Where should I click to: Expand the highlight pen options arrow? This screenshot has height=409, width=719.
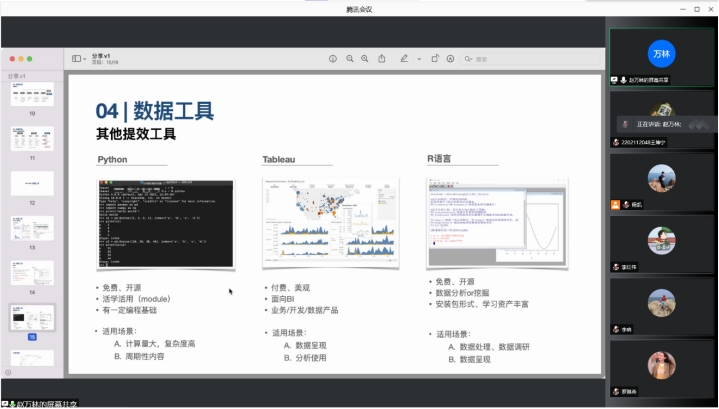(418, 59)
